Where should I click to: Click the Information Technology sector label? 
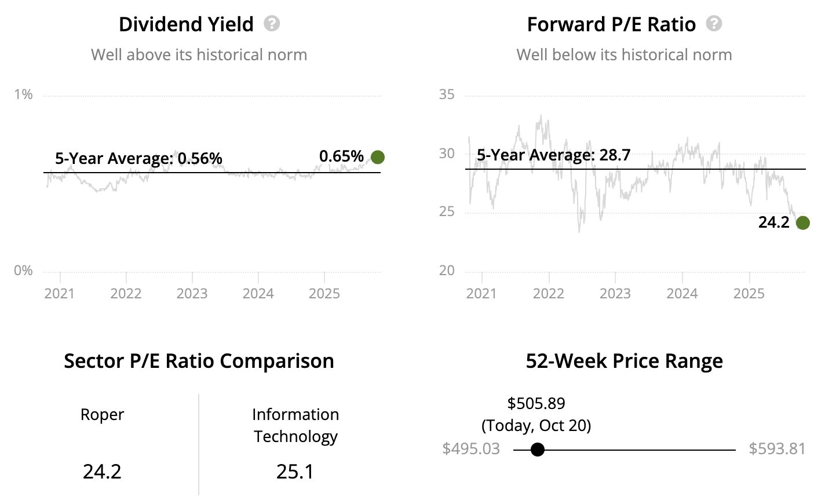pos(295,425)
